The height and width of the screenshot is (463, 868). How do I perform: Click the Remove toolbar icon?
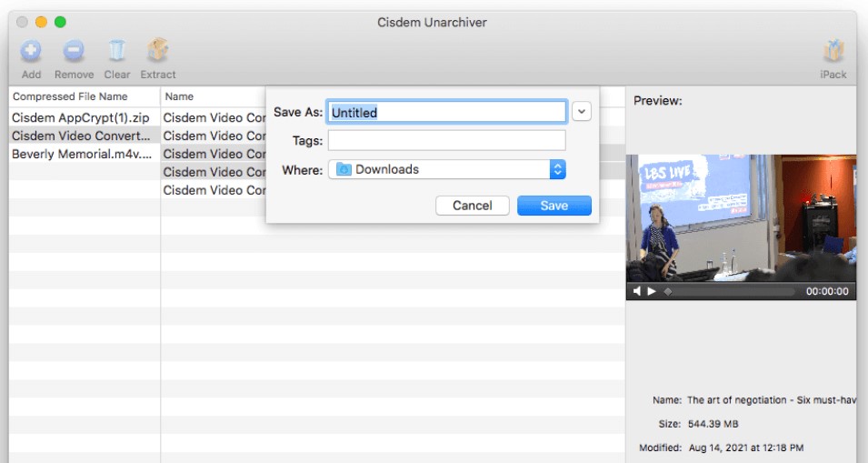coord(74,51)
